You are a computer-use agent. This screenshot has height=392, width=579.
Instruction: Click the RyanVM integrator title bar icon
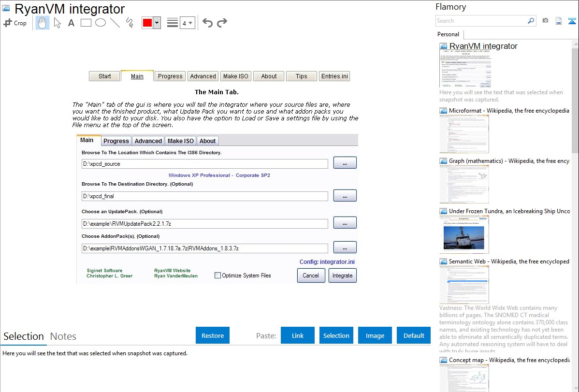[6, 8]
